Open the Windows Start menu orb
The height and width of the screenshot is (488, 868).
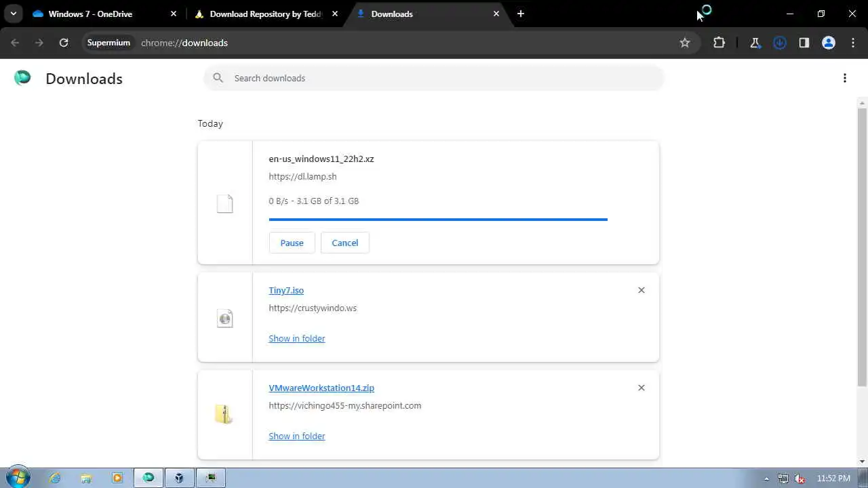[18, 477]
